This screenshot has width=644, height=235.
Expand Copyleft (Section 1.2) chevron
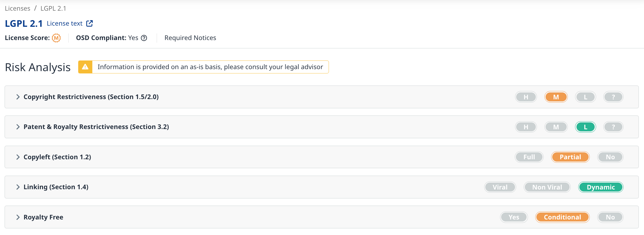18,157
